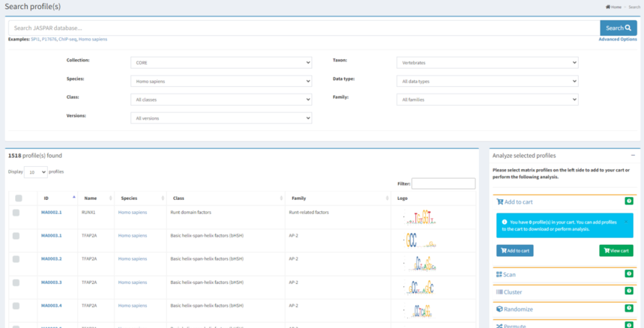The width and height of the screenshot is (644, 328).
Task: Open the Class dropdown
Action: tap(221, 100)
